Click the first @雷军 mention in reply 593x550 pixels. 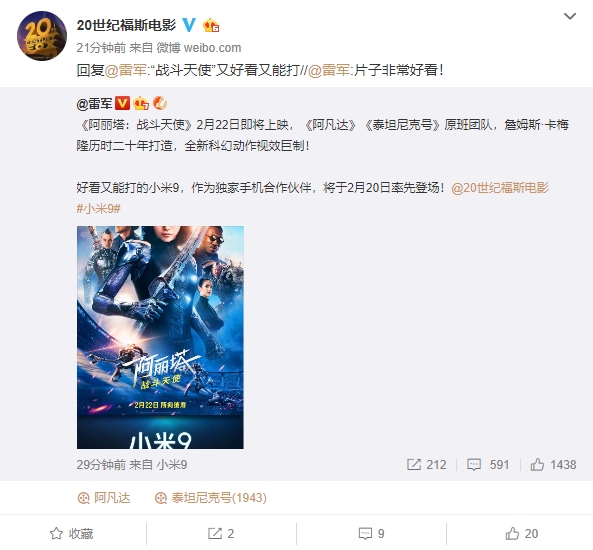click(126, 70)
